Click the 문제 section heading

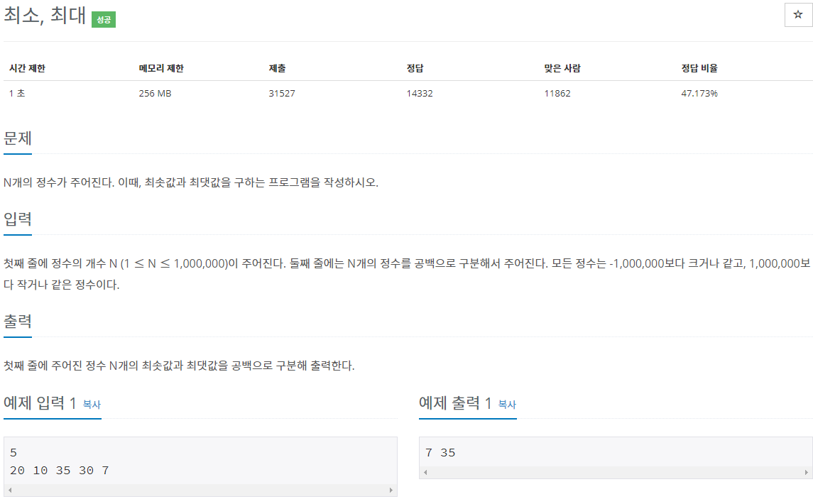click(x=18, y=138)
